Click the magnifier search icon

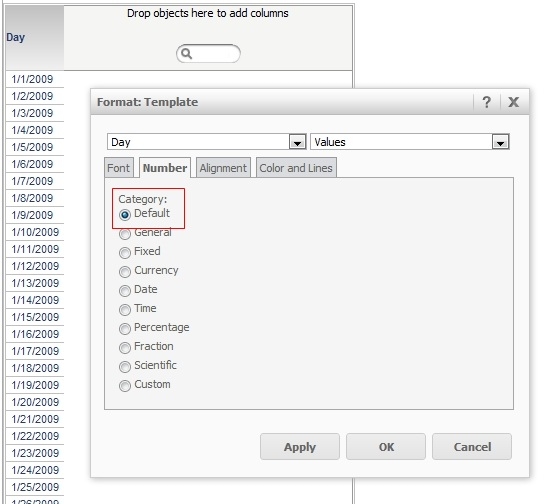point(186,53)
